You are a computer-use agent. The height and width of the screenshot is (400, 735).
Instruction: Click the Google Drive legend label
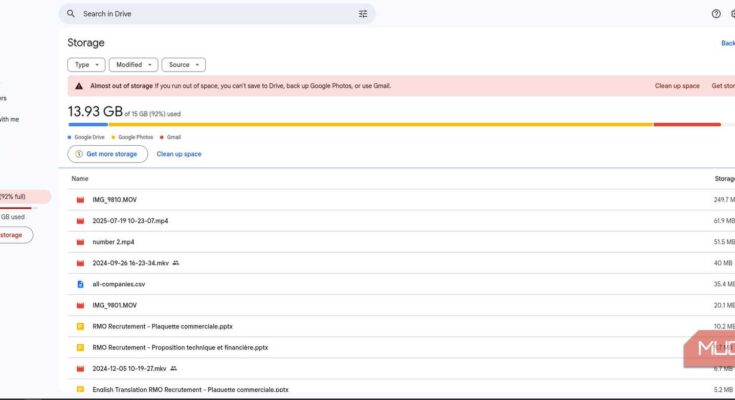click(89, 137)
